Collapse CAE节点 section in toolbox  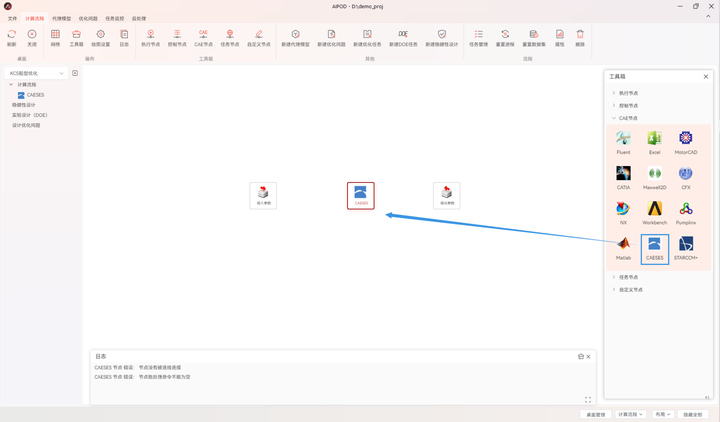pyautogui.click(x=614, y=118)
